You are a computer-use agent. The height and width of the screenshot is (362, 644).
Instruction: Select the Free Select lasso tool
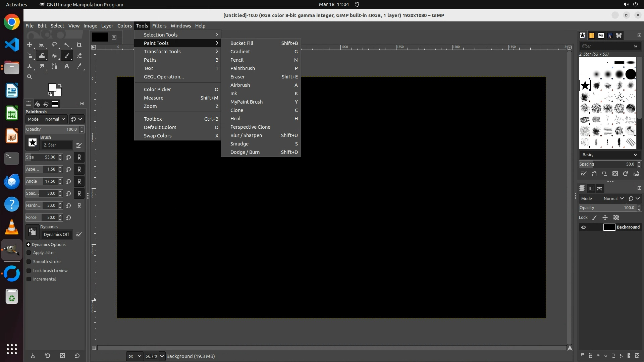point(54,45)
